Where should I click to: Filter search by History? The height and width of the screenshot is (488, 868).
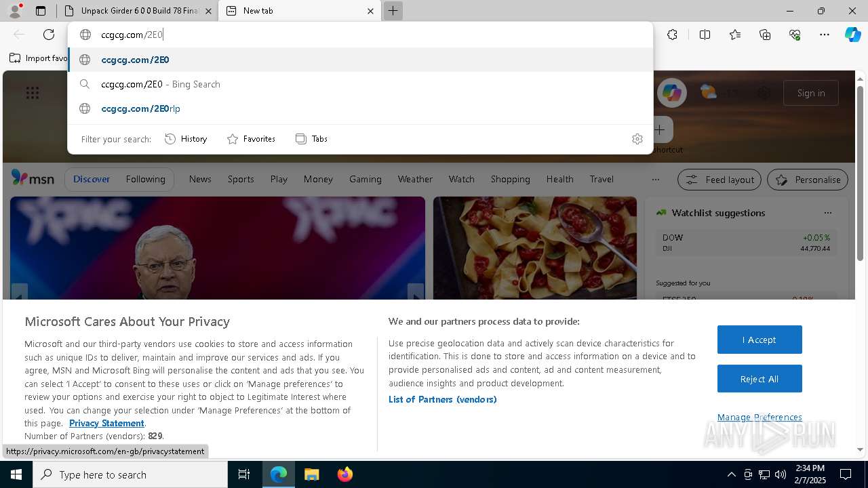186,139
